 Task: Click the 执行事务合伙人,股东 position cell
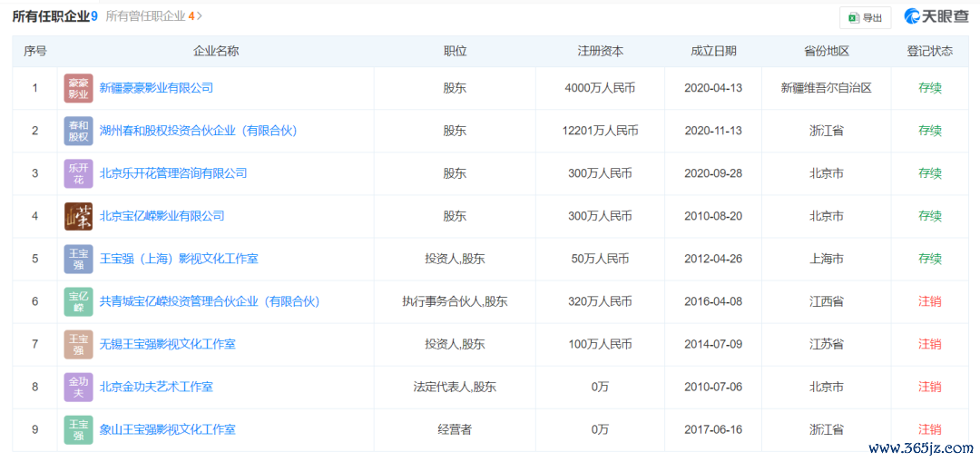tap(455, 301)
